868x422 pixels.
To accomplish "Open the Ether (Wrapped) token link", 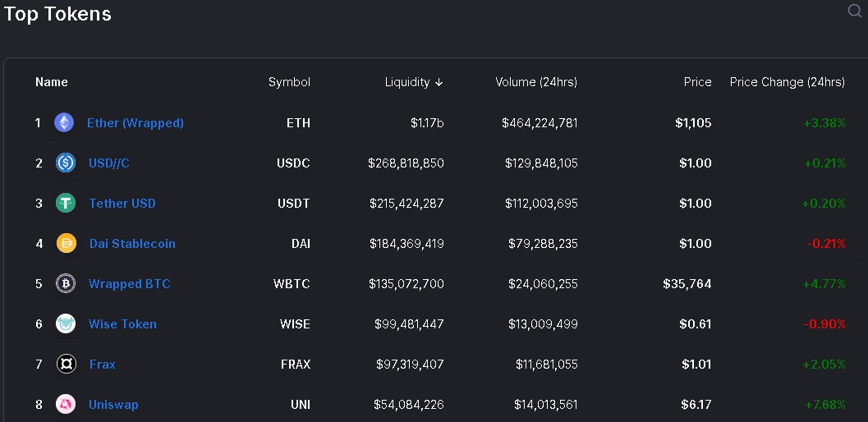I will (x=135, y=123).
